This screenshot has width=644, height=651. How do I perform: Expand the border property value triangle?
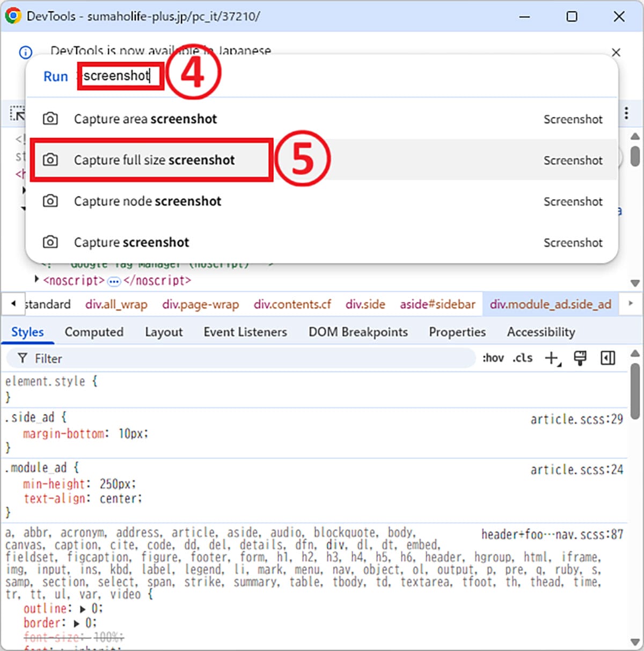coord(76,624)
